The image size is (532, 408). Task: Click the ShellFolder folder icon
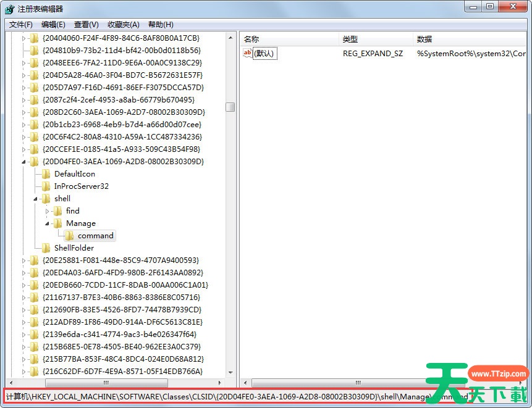click(46, 248)
